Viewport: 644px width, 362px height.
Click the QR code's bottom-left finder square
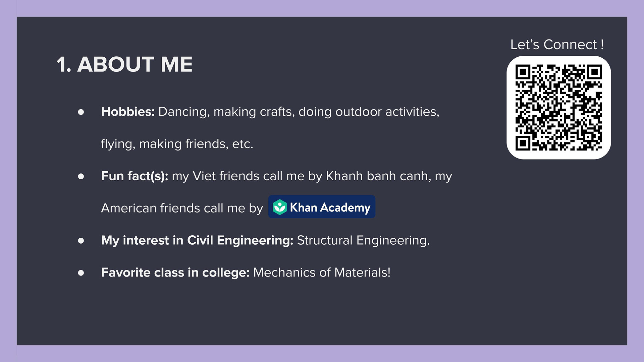[523, 143]
